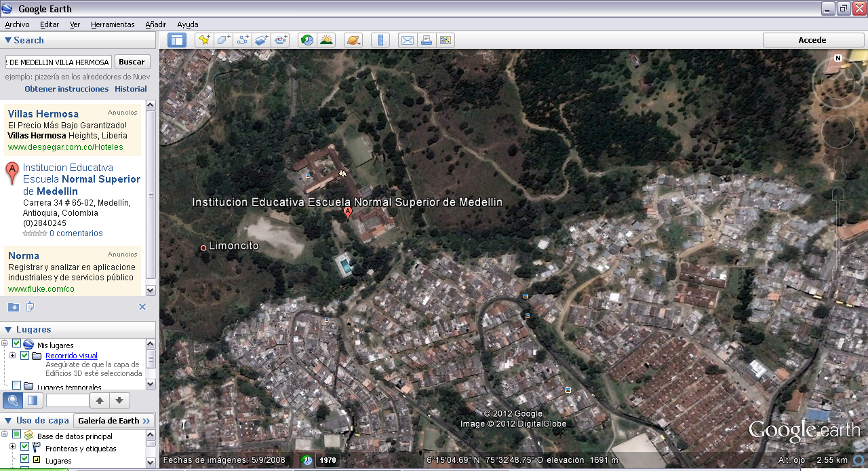The width and height of the screenshot is (868, 471).
Task: Open the Herramientas menu
Action: pyautogui.click(x=113, y=24)
